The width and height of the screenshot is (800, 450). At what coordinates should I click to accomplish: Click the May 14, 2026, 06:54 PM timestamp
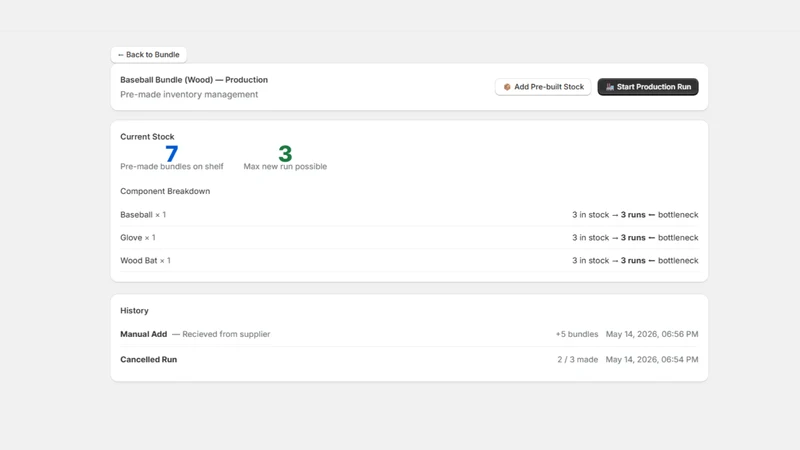(x=652, y=360)
